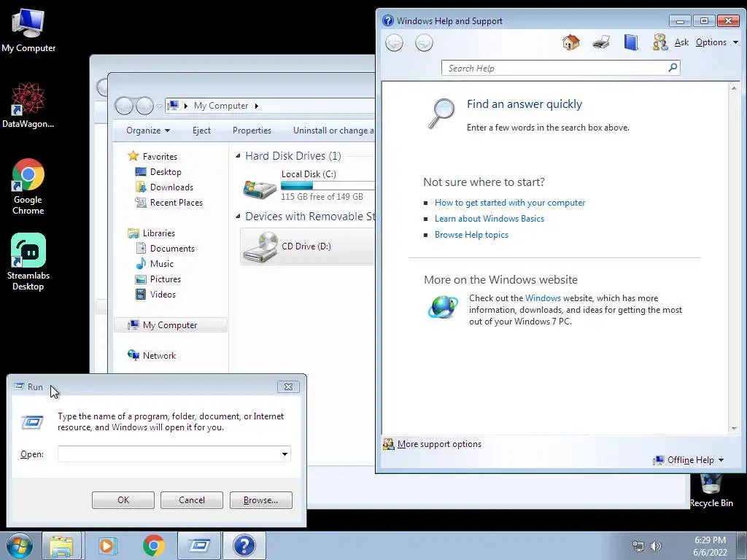Open the Pictures library

166,279
